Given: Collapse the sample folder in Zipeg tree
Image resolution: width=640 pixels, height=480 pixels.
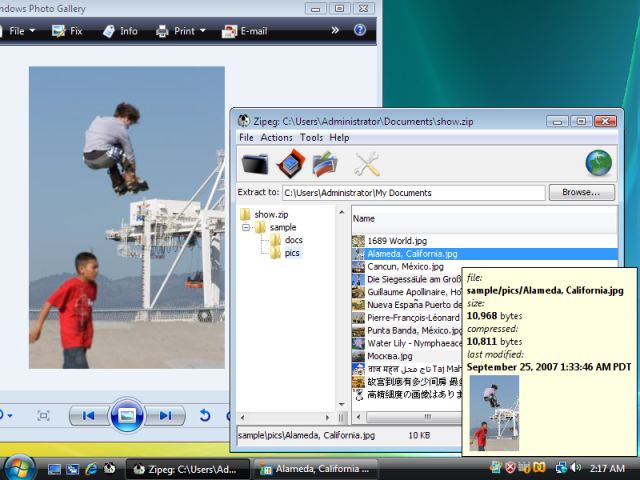Looking at the screenshot, I should click(x=246, y=227).
